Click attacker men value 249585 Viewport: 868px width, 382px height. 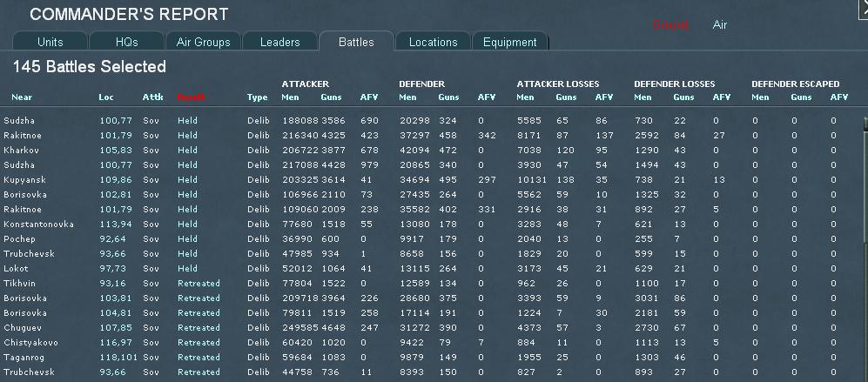click(299, 328)
